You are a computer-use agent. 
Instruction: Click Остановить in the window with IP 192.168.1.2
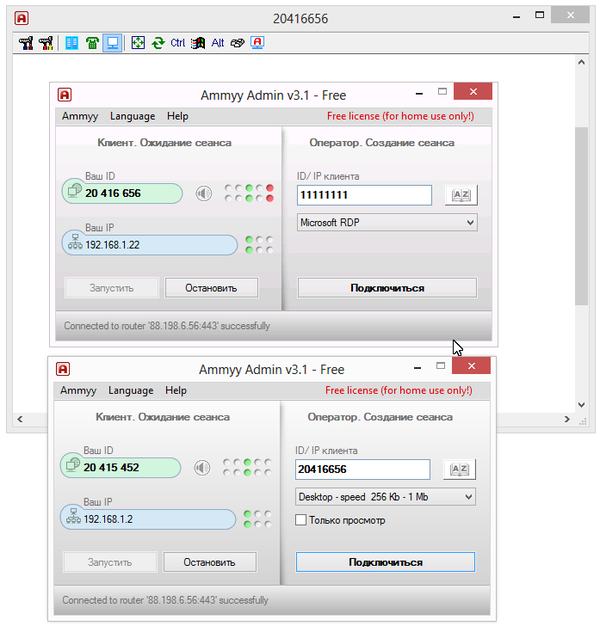[x=210, y=562]
